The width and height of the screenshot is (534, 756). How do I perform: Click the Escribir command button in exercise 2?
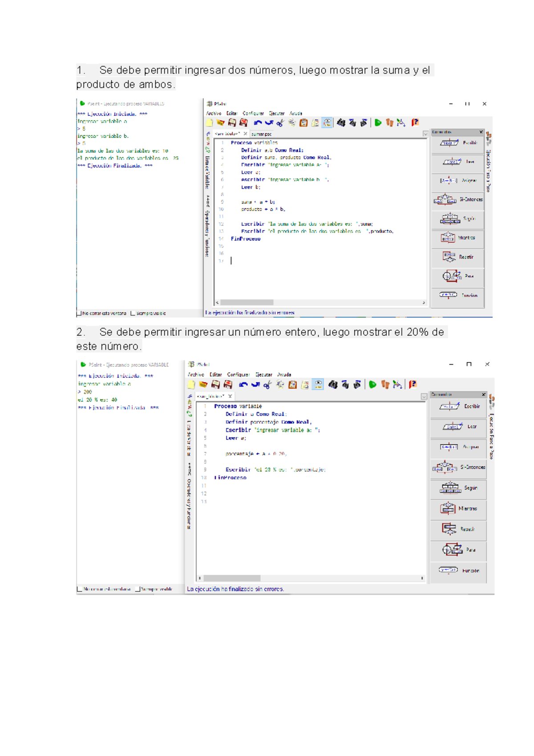458,406
